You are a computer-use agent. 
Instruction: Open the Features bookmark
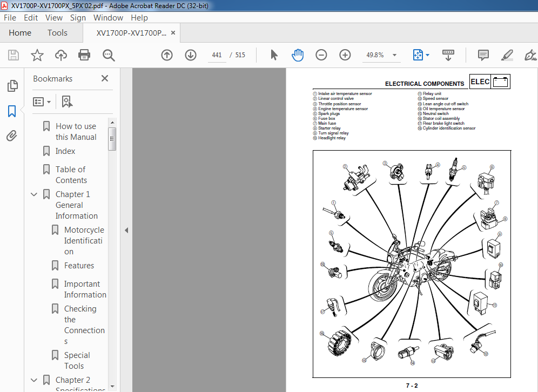pos(79,266)
